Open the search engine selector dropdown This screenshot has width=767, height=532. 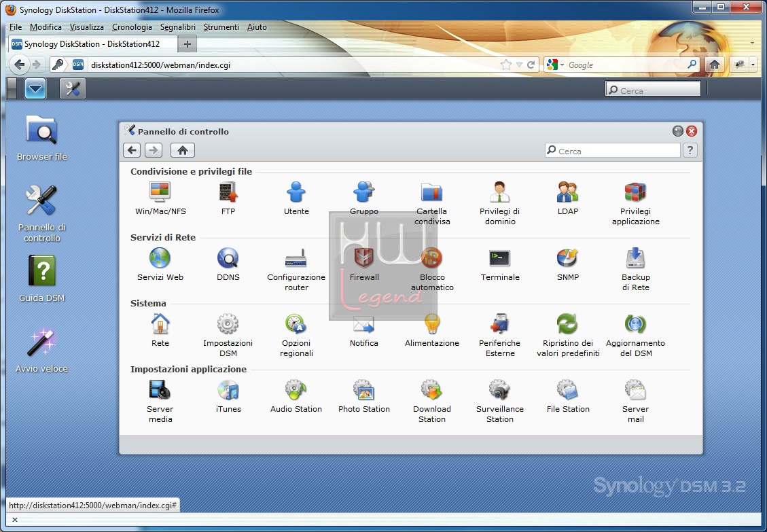[x=555, y=65]
